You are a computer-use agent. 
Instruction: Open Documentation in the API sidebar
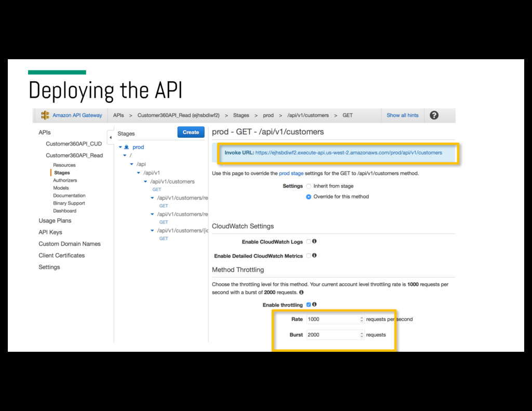point(69,195)
